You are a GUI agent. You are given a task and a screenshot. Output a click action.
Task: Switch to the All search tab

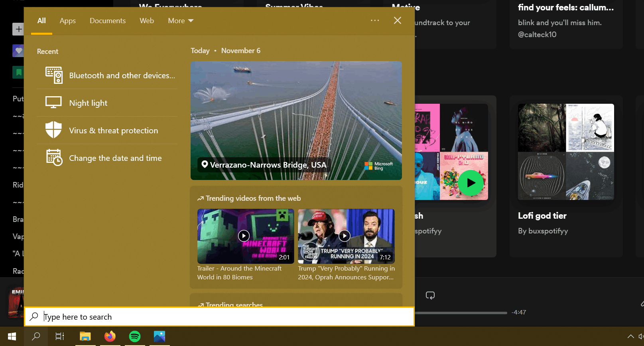[41, 21]
